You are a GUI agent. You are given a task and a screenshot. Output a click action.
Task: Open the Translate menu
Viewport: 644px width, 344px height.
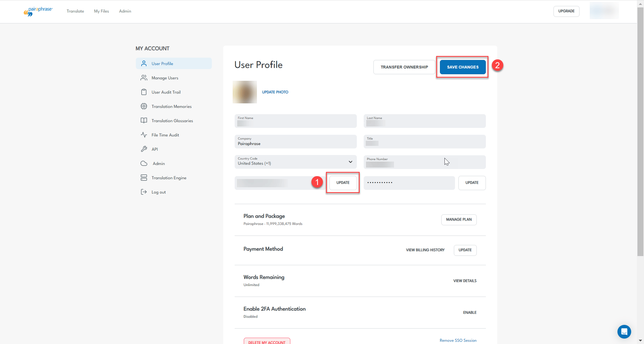point(75,11)
